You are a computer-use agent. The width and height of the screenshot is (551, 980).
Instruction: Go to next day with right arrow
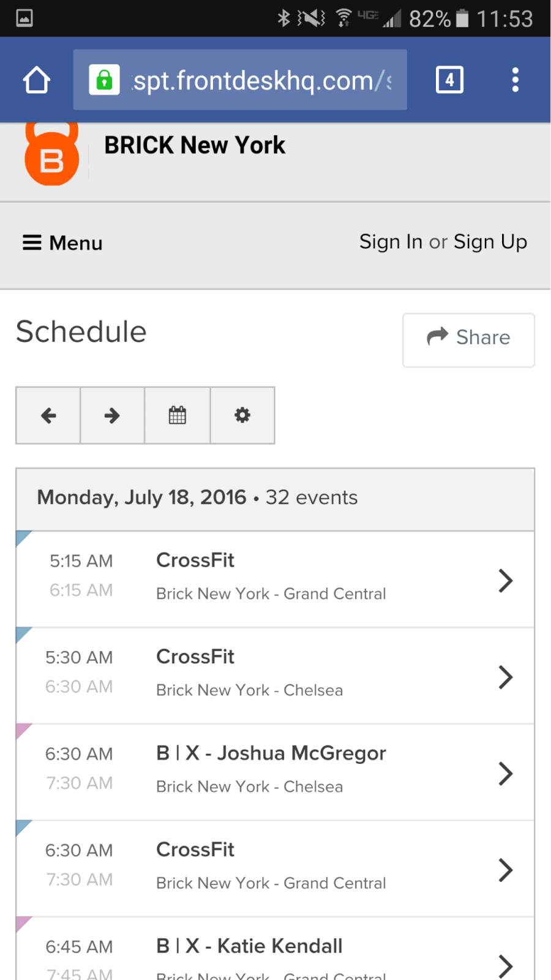point(112,415)
